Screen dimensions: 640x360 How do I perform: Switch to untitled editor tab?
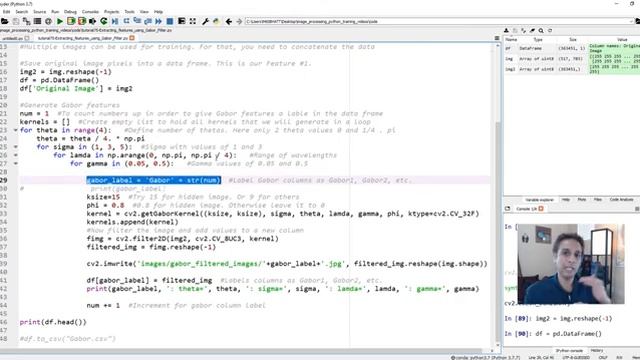pyautogui.click(x=13, y=38)
